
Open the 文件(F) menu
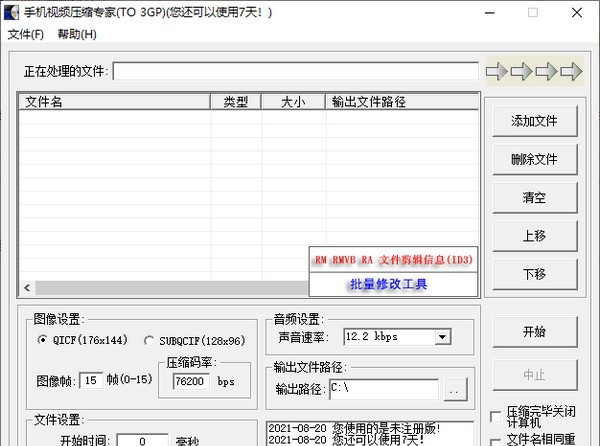point(26,34)
